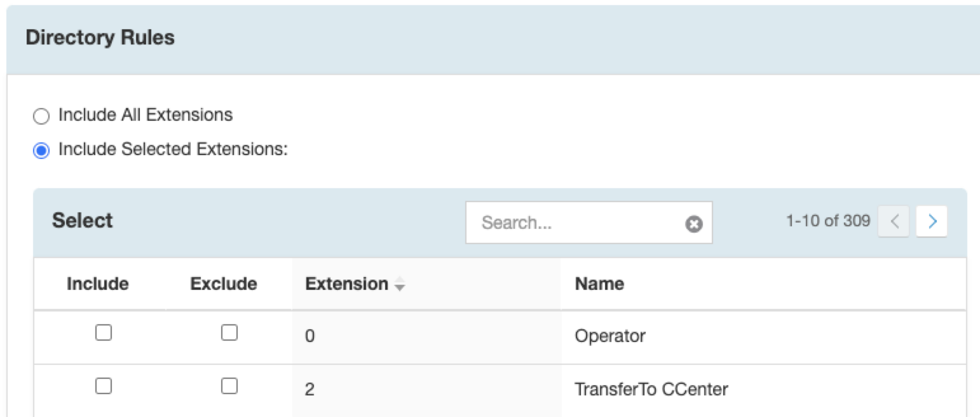Screen dimensions: 980x417
Task: Go to previous page of extensions
Action: [894, 221]
